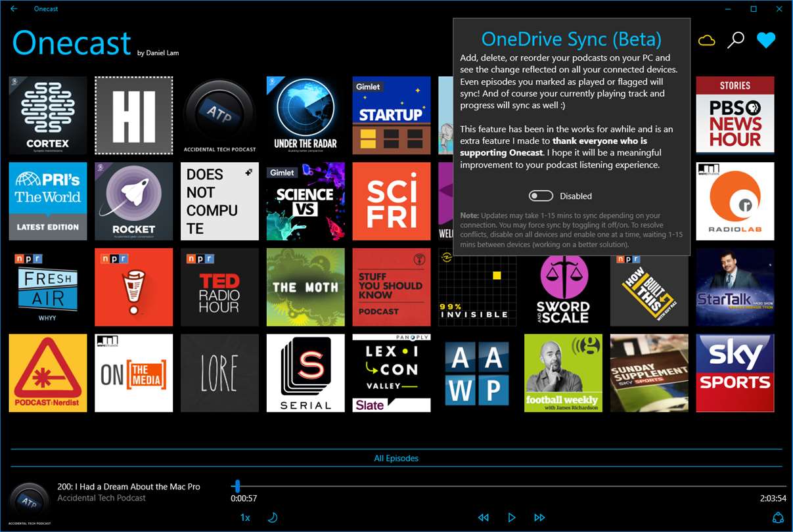Set the sleep timer moon icon
Image resolution: width=793 pixels, height=532 pixels.
pos(272,518)
